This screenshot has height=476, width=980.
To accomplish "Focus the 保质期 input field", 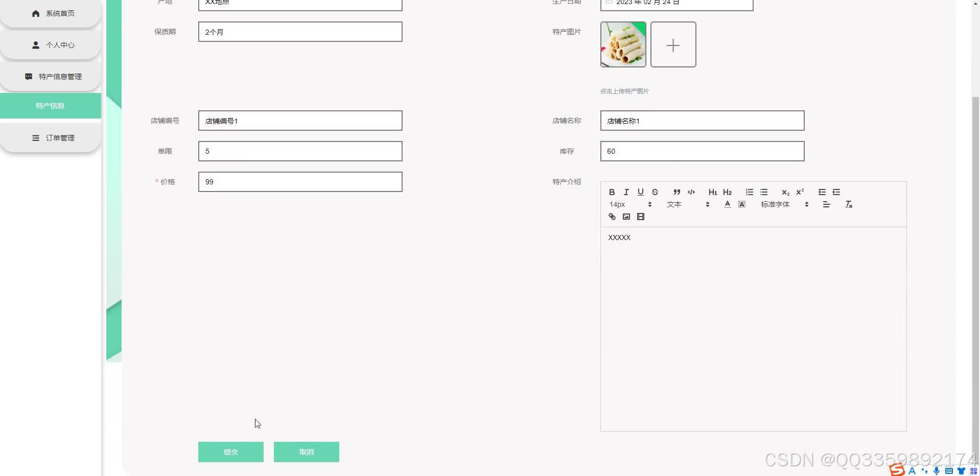I will click(300, 32).
